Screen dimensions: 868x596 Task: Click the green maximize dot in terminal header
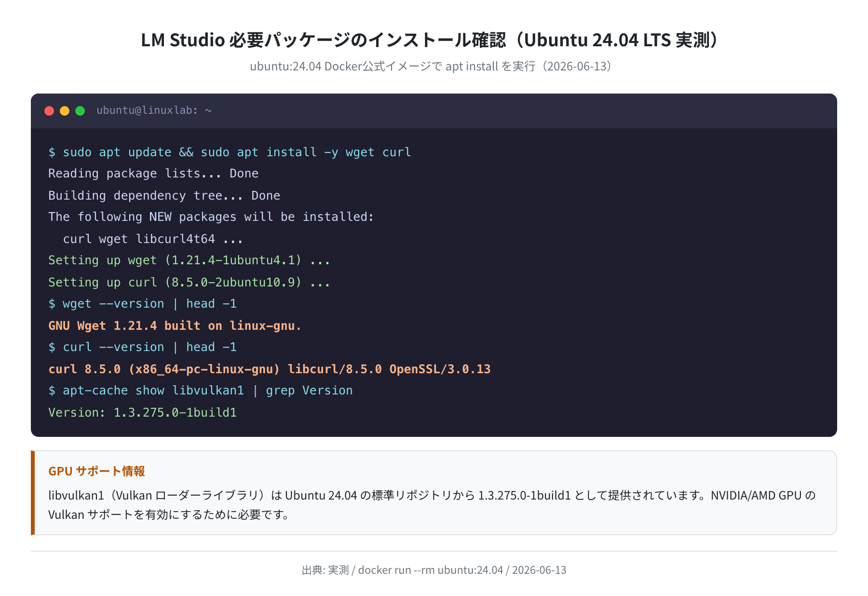(x=80, y=111)
